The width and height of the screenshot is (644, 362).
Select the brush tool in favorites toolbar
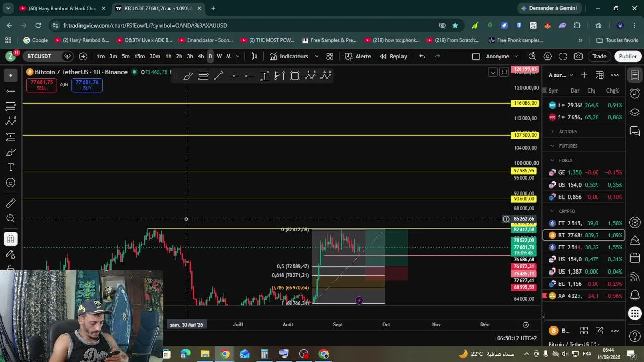point(188,76)
